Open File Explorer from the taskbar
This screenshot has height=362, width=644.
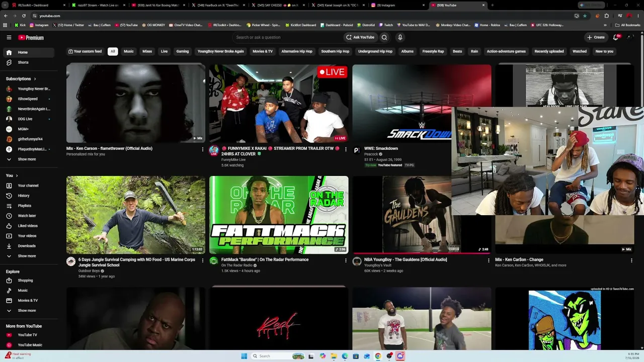[334, 356]
